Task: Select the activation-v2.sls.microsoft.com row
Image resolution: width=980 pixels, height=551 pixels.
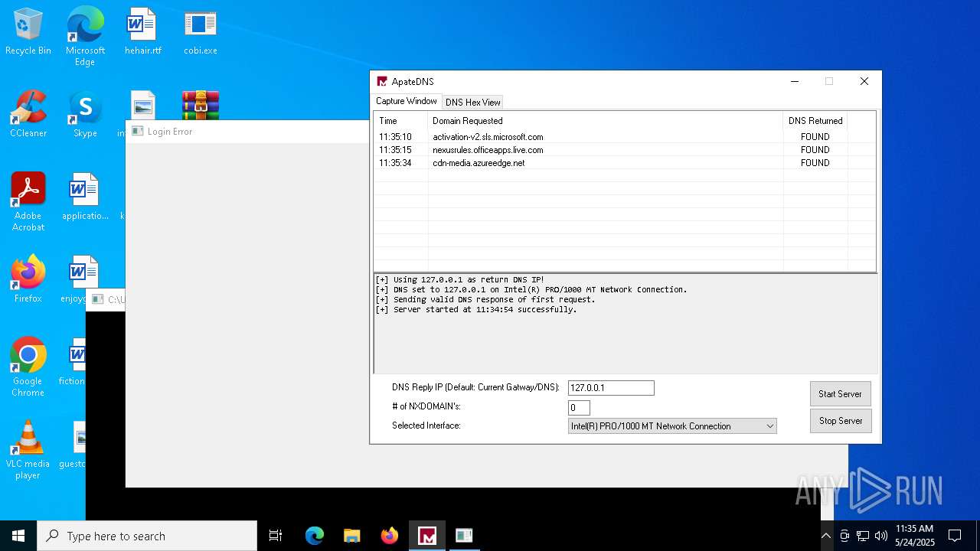Action: click(624, 137)
